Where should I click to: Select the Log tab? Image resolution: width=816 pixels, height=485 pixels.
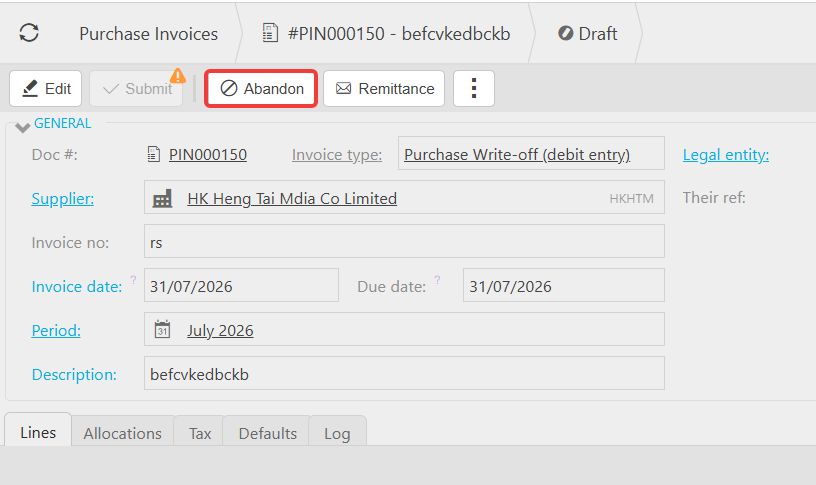(x=337, y=432)
